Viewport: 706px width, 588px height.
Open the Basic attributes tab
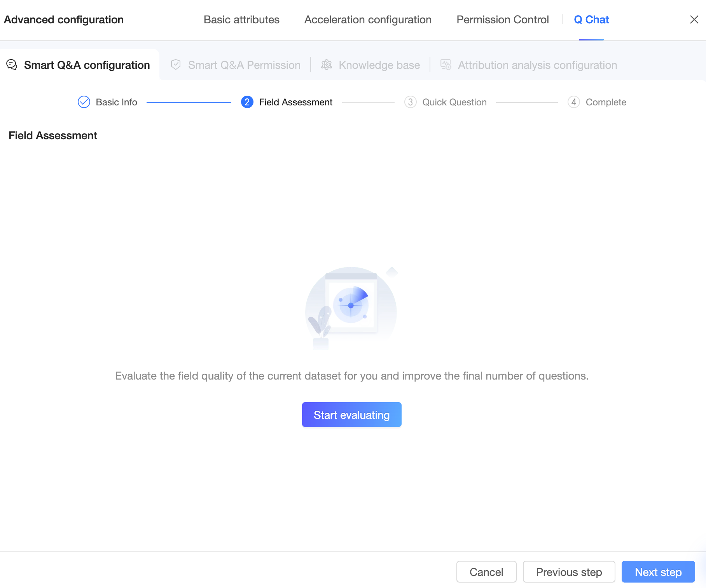pos(241,19)
